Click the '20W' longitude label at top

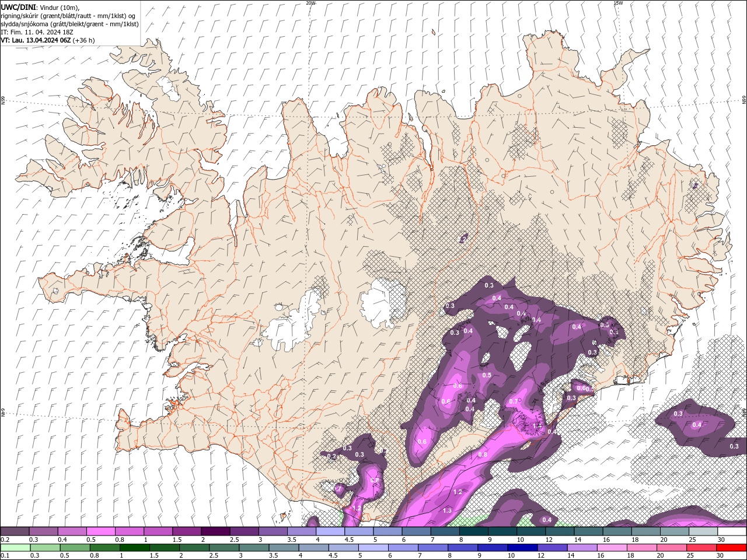click(x=310, y=3)
